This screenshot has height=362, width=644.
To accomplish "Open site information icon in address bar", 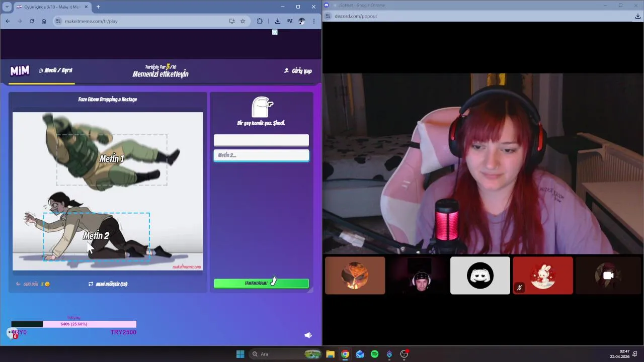I will point(58,21).
